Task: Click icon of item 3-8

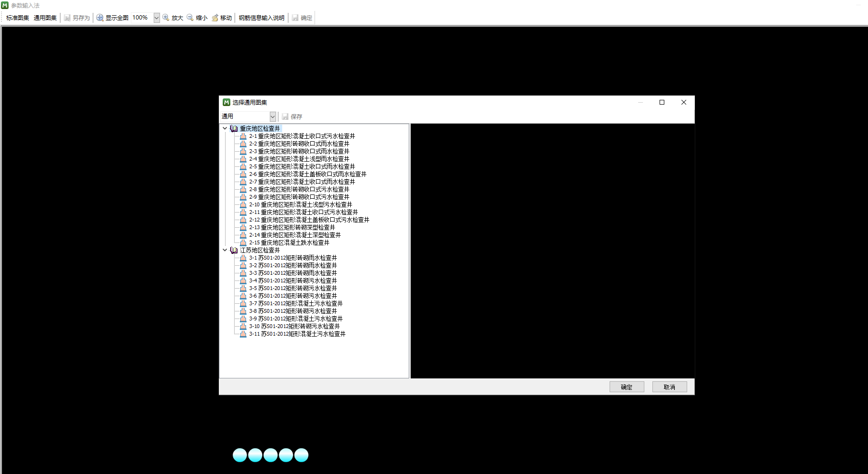Action: pyautogui.click(x=243, y=311)
